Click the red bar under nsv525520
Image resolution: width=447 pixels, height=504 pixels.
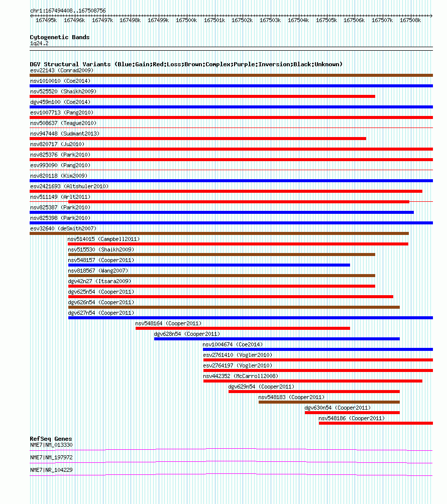[x=202, y=96]
